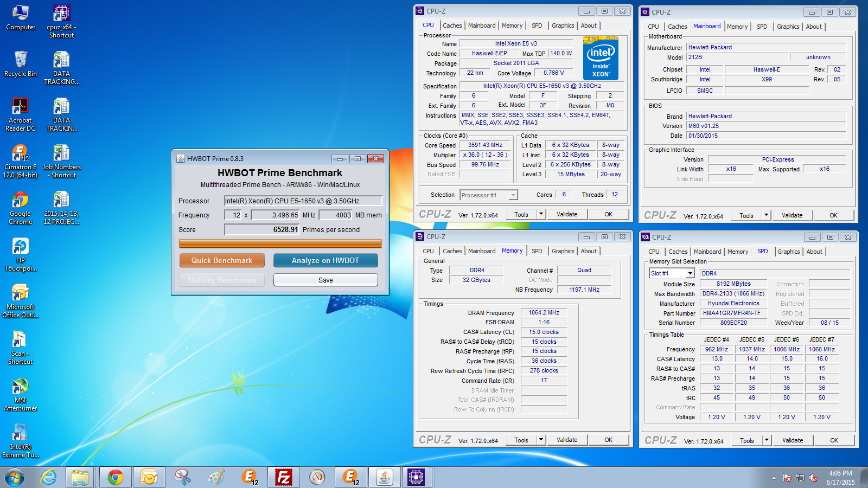Select the SPD tab in the Memory window

(x=537, y=251)
